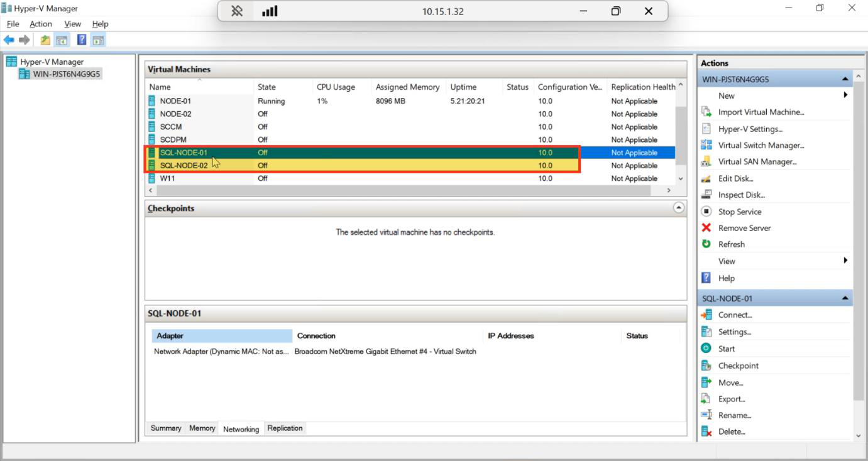The image size is (868, 461).
Task: Select the Networking tab
Action: (241, 429)
